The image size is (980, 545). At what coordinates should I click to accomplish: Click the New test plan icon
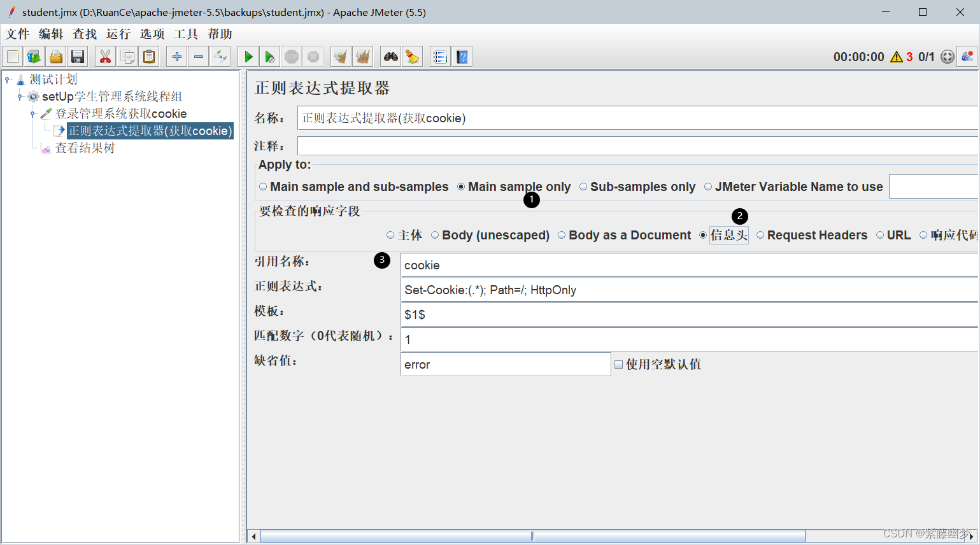[x=13, y=57]
